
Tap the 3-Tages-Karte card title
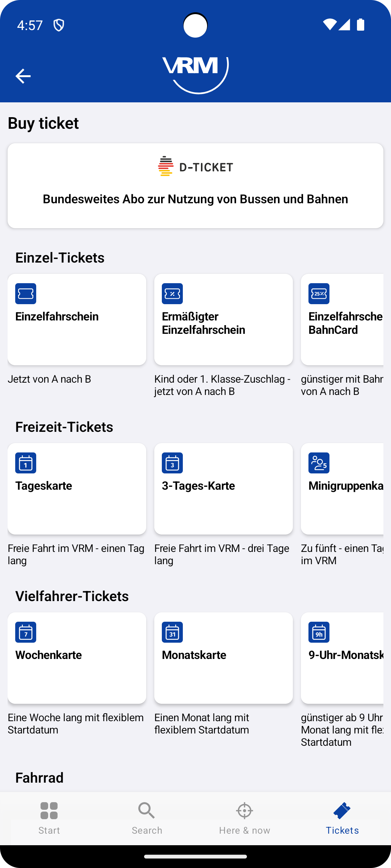tap(198, 486)
